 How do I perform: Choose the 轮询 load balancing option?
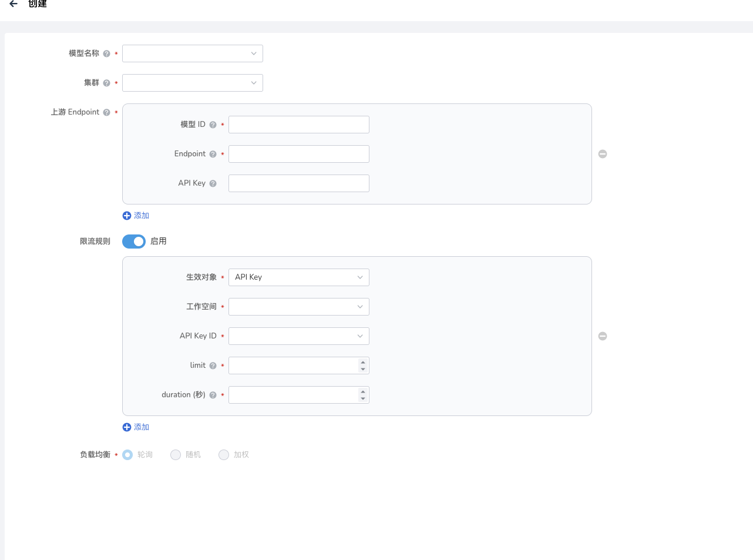[127, 455]
